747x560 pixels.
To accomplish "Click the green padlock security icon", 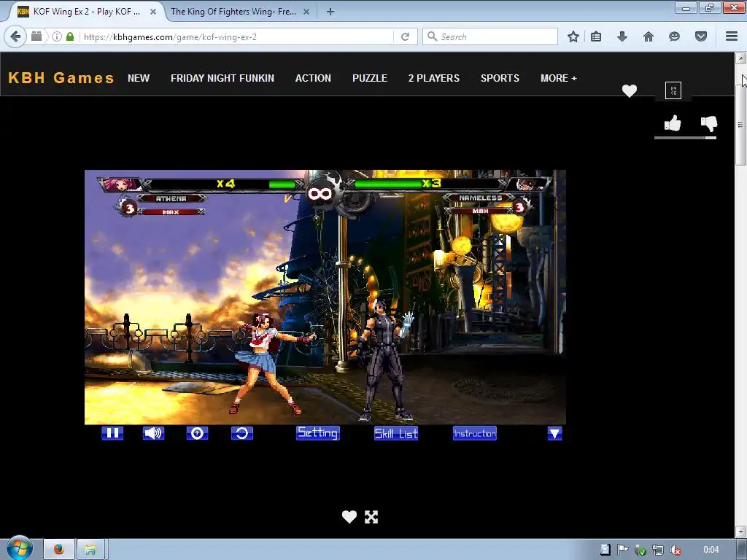I will tap(70, 36).
